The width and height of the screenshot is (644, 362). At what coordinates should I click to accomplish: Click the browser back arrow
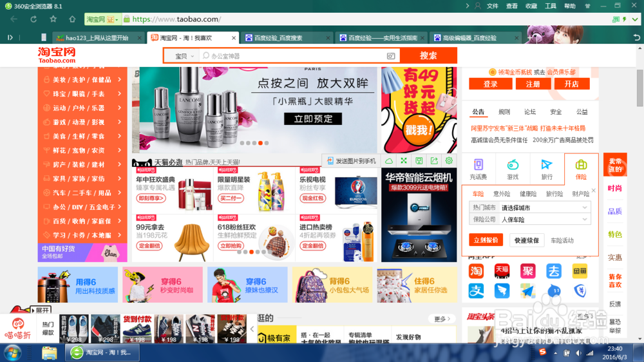coord(14,19)
